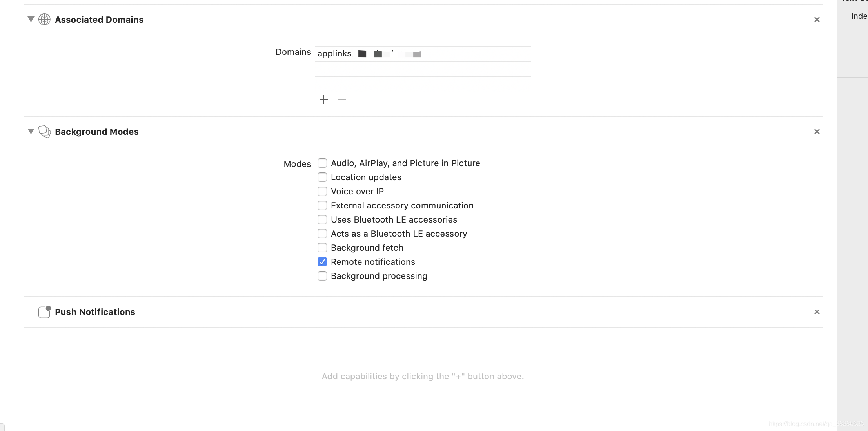Click the Background Modes icon
The height and width of the screenshot is (431, 868).
point(44,131)
